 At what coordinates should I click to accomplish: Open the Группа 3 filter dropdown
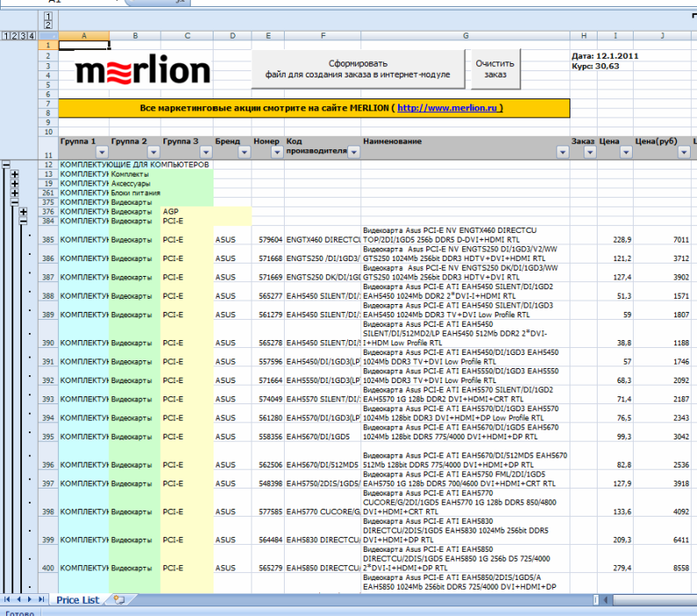tap(206, 152)
